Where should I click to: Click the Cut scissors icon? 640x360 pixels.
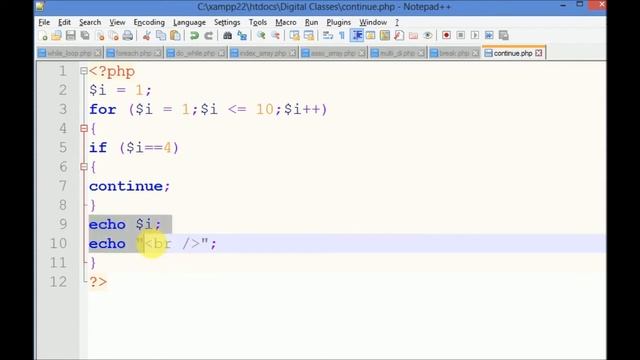(147, 36)
